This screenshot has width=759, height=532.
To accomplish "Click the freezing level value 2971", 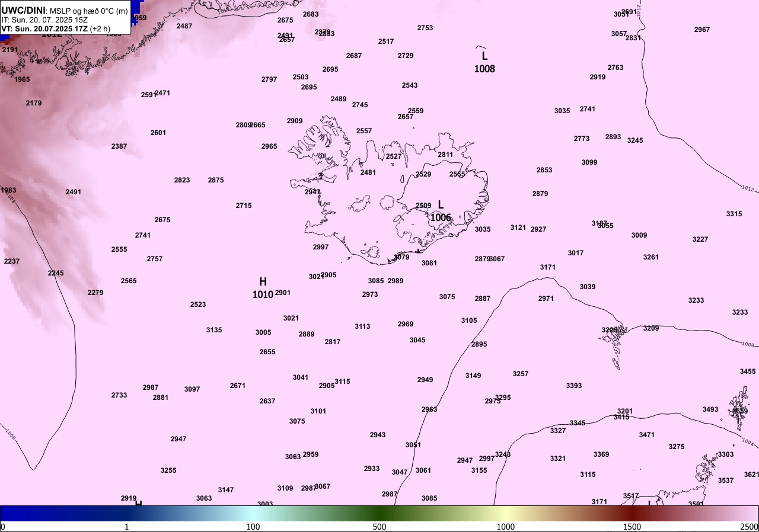I will click(x=546, y=299).
